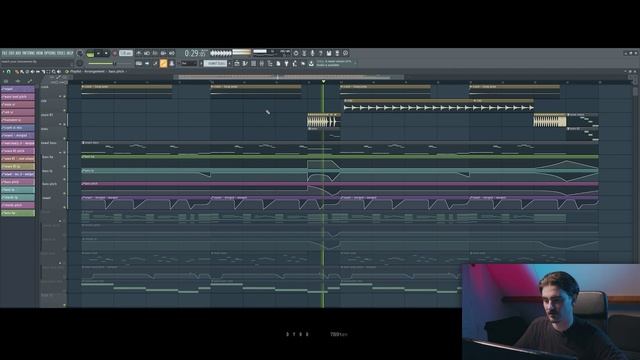
Task: Select the playlist Select tool
Action: 49,72
